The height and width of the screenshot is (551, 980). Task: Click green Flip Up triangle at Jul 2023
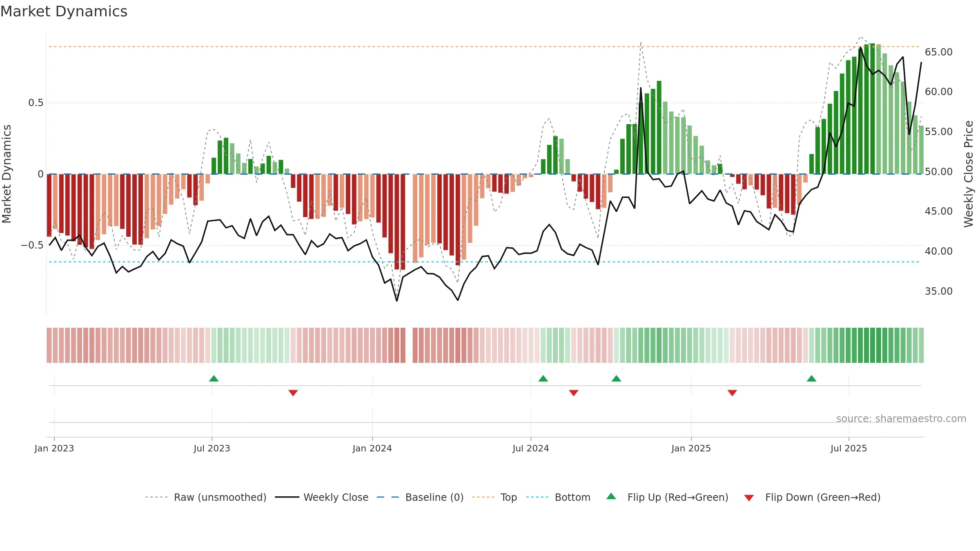214,378
